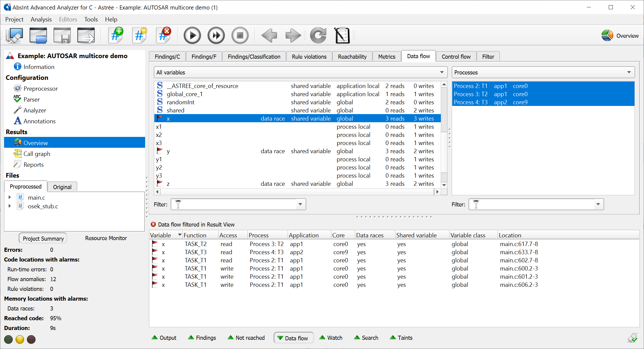644x349 pixels.
Task: Click the remove file icon with red X
Action: (x=164, y=35)
